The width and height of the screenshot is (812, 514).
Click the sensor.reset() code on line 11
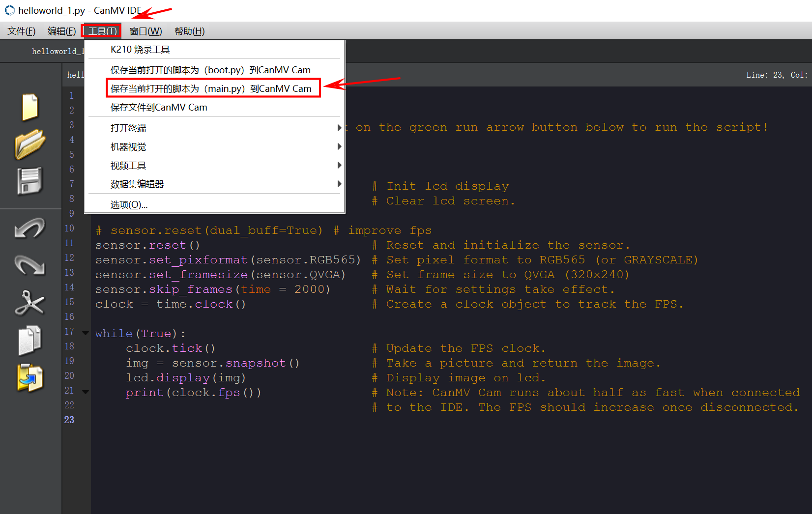point(147,245)
